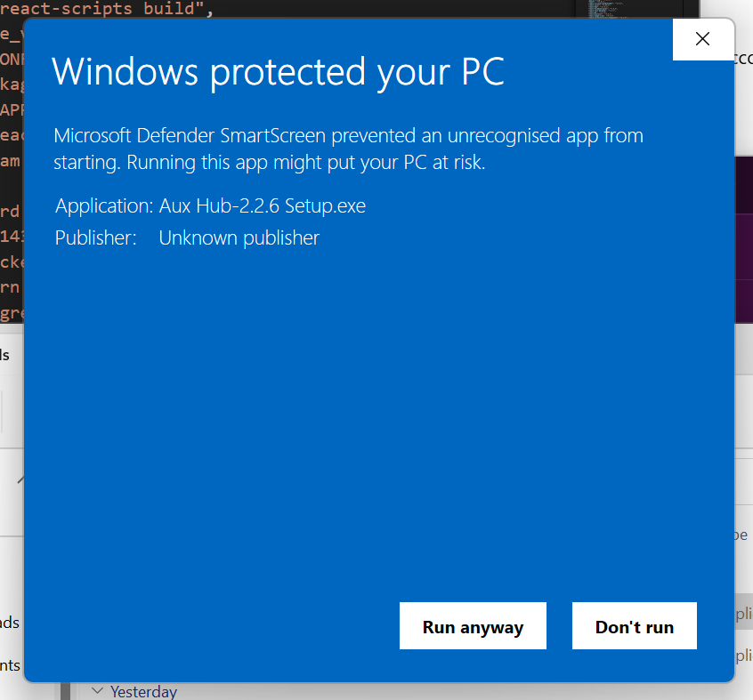
Task: Click the Microsoft Defender SmartScreen warning message
Action: point(348,149)
